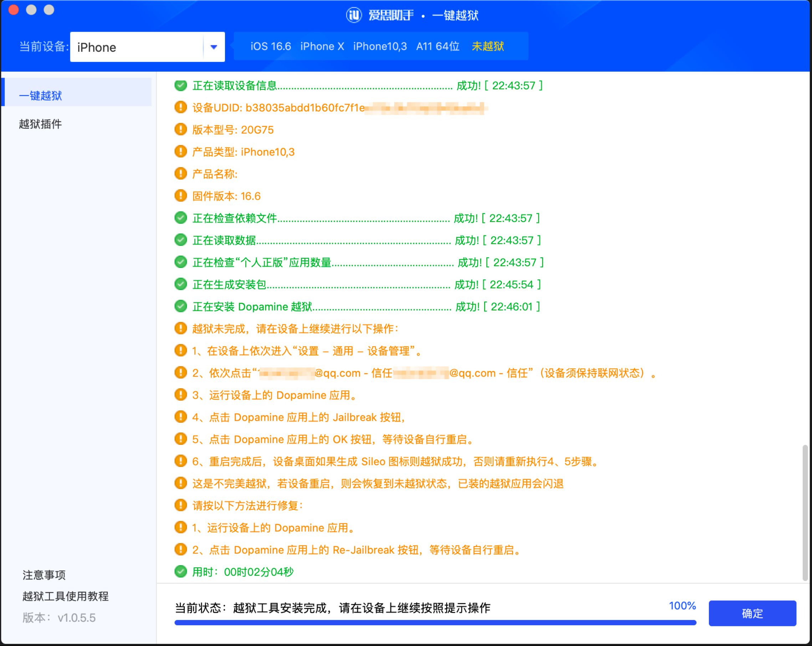Open the device dropdown arrow

pos(214,47)
